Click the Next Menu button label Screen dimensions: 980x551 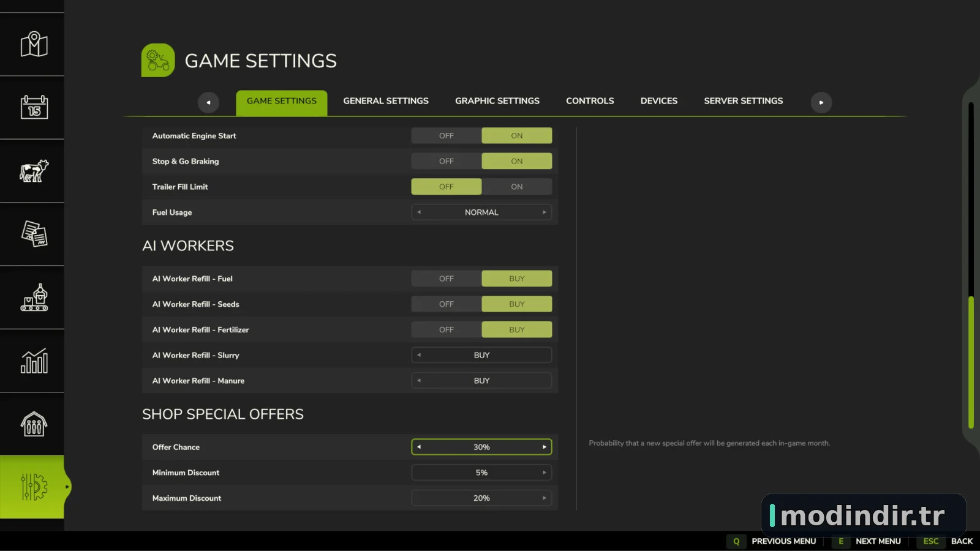click(878, 541)
